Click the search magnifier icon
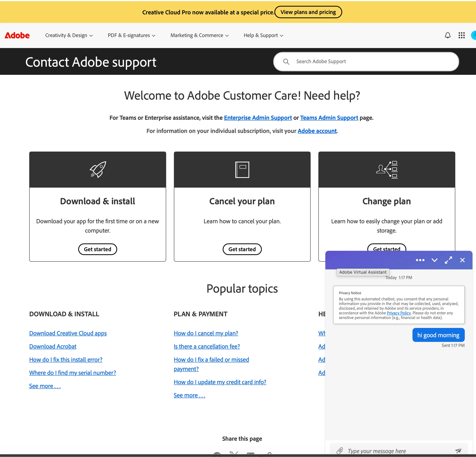Screen dimensions: 476x457 286,62
